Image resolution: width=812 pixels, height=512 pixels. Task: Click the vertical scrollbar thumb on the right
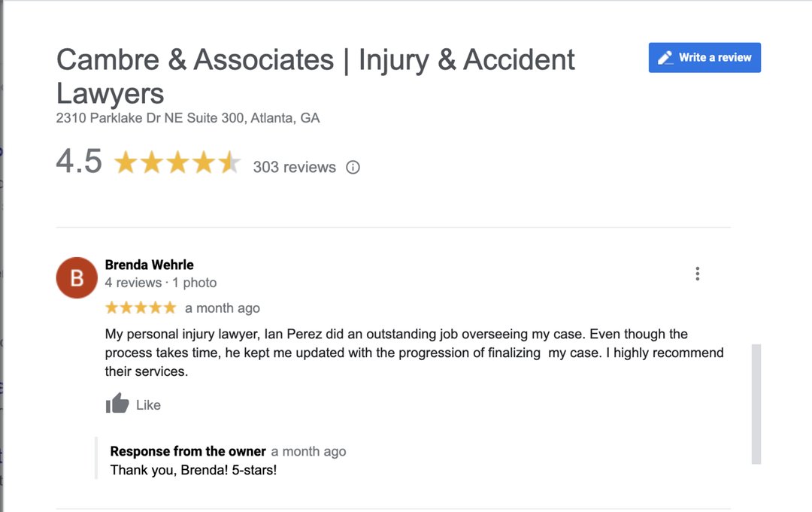[x=756, y=404]
